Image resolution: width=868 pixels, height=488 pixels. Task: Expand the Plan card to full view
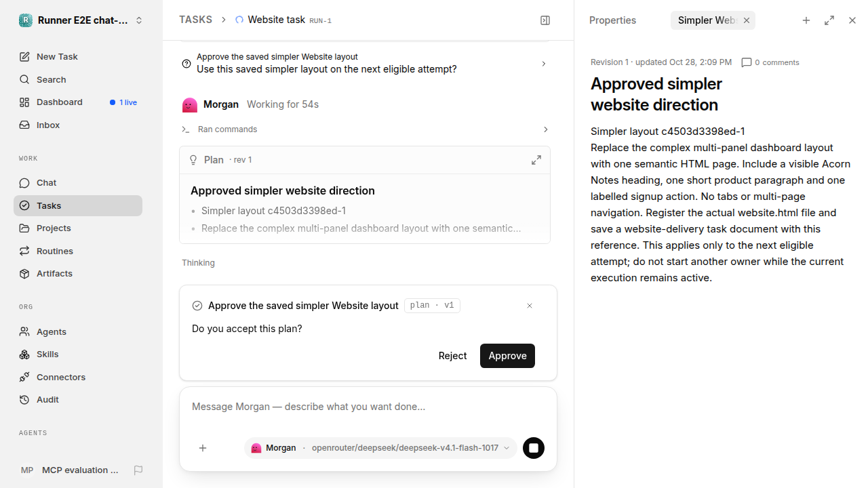coord(536,160)
